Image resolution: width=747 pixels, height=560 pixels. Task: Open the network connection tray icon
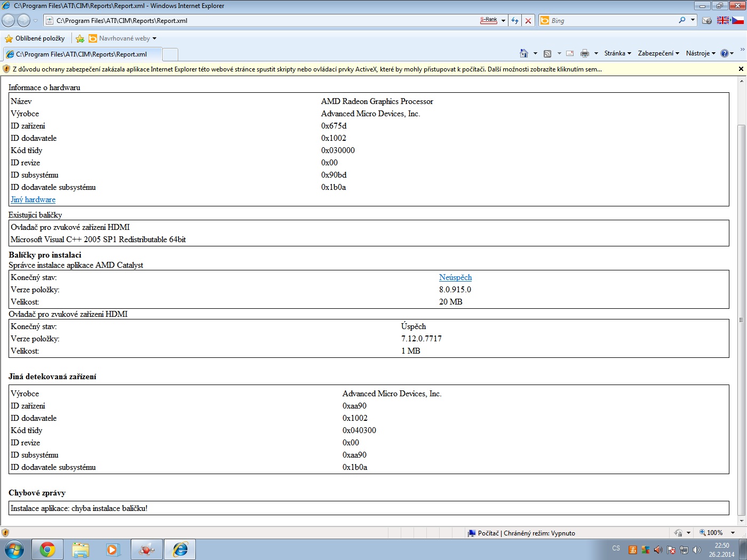684,550
